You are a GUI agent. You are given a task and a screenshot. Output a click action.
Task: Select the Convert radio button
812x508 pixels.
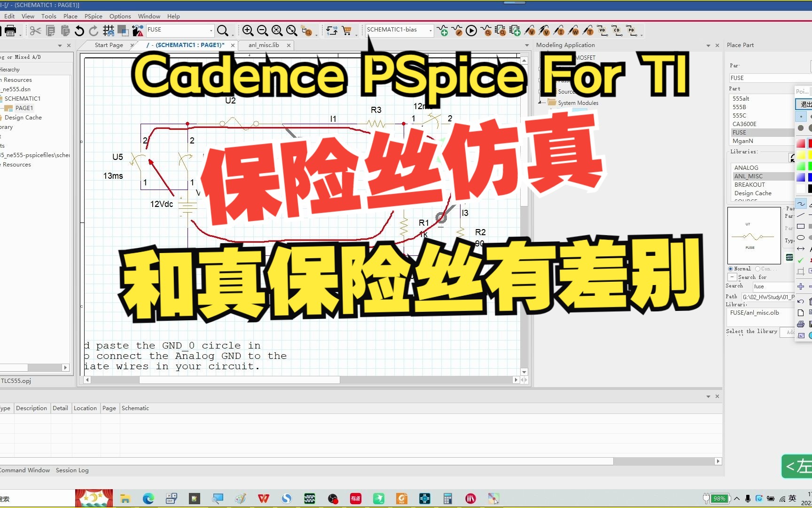click(757, 269)
